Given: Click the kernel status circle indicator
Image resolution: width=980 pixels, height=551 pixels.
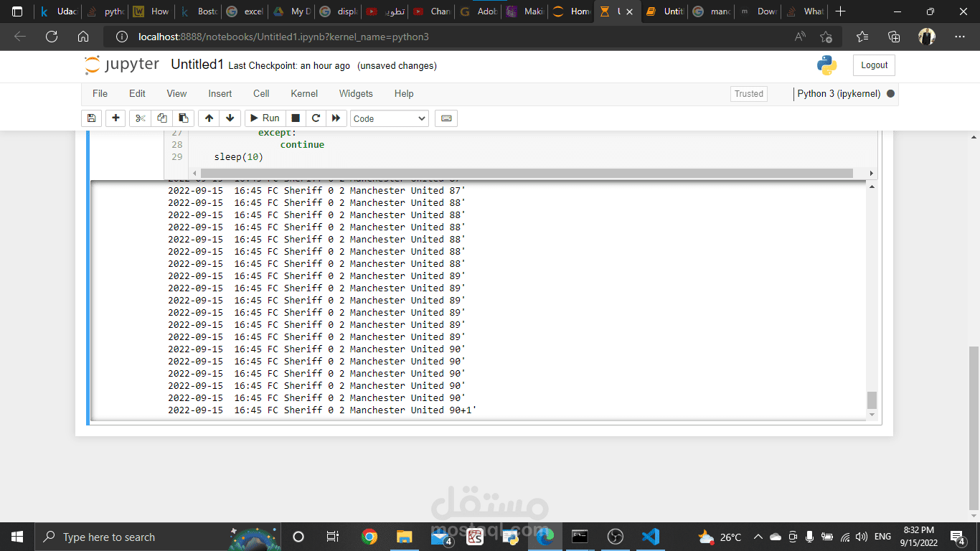Looking at the screenshot, I should (890, 94).
